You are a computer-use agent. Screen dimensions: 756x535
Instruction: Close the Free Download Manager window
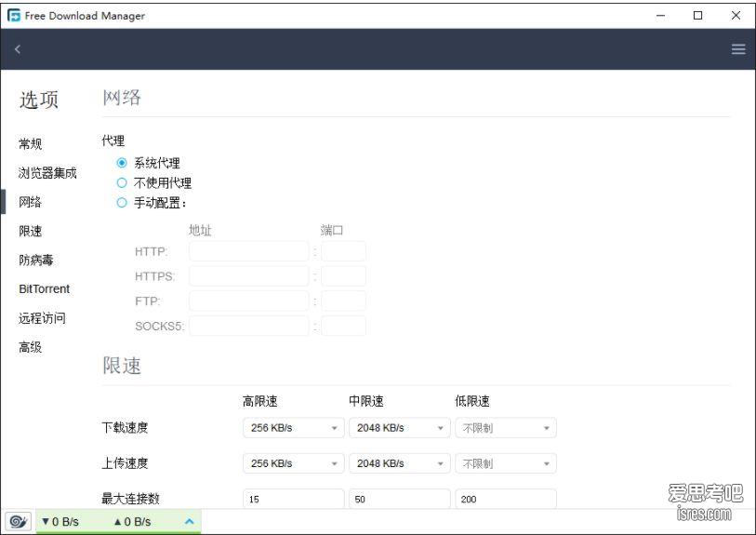tap(736, 16)
